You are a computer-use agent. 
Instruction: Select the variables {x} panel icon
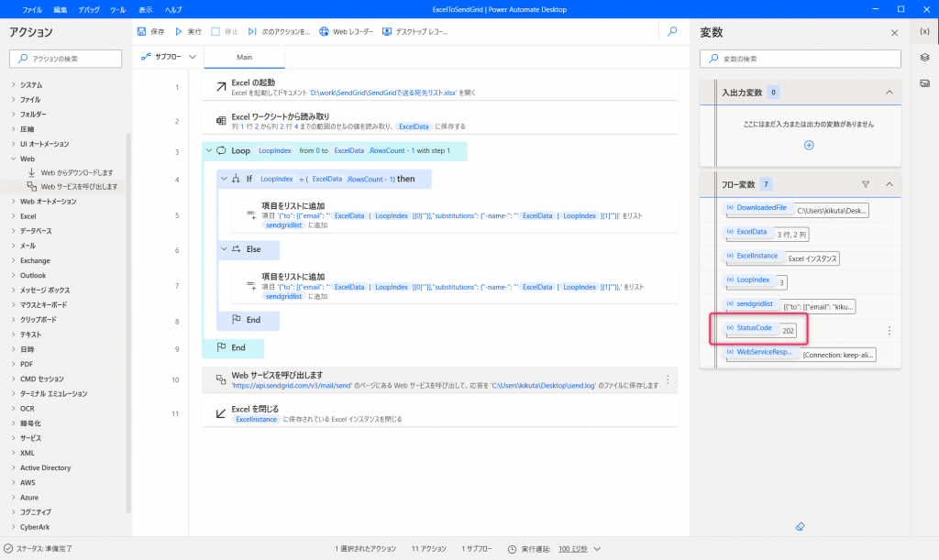tap(925, 31)
